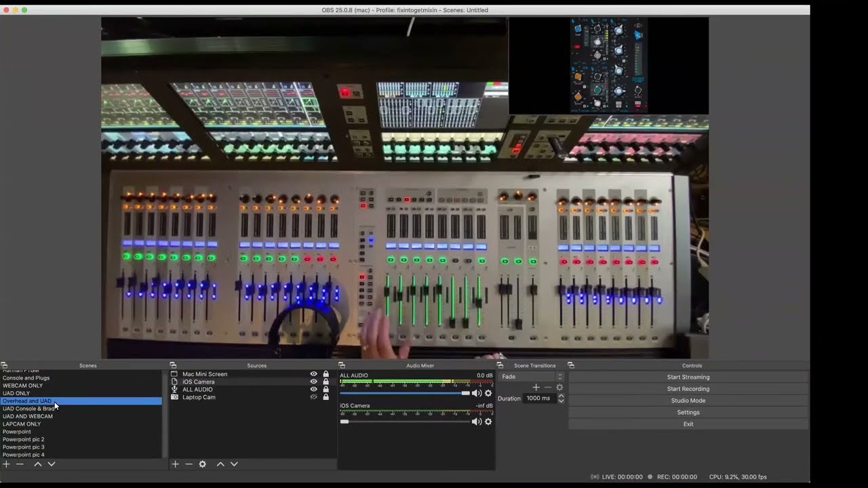This screenshot has width=868, height=488.
Task: Unlock the iOS Camera source
Action: click(325, 382)
